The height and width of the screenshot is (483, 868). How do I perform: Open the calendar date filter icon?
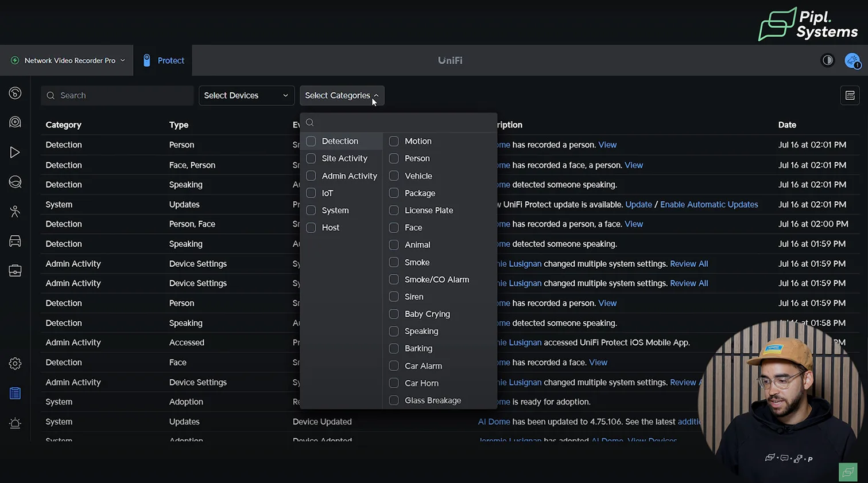click(x=850, y=96)
